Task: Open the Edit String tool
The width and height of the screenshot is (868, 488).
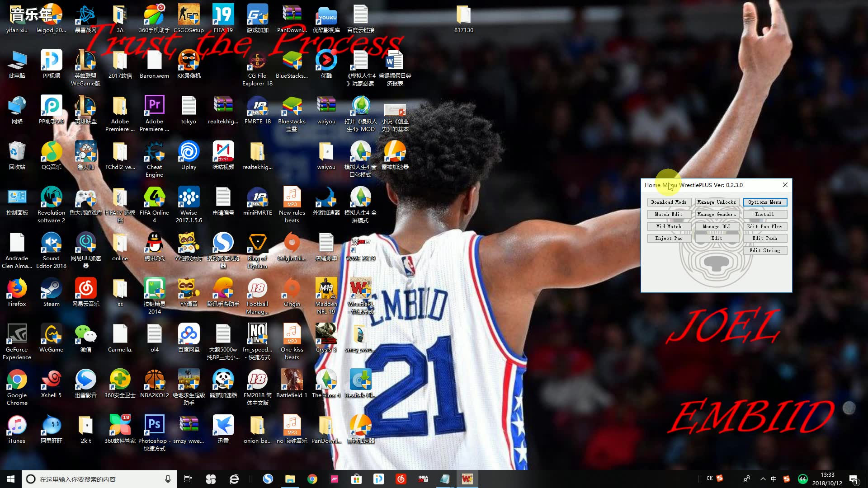Action: click(764, 250)
